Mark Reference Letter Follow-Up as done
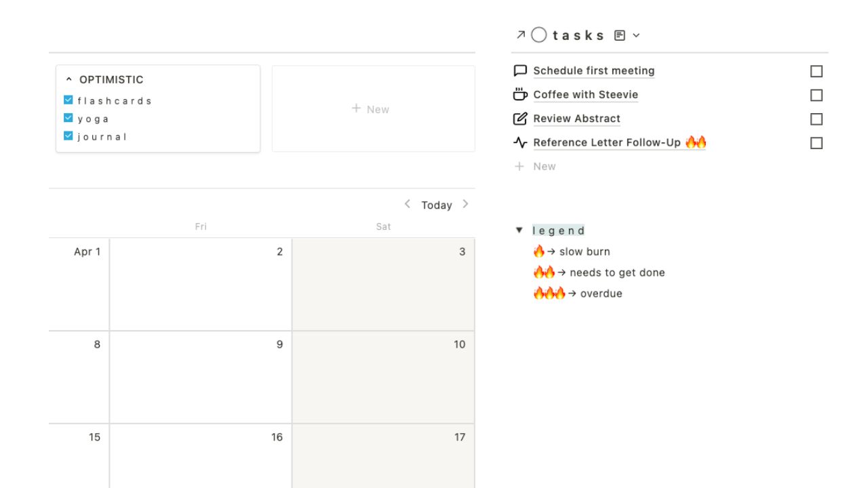The width and height of the screenshot is (868, 488). click(816, 143)
